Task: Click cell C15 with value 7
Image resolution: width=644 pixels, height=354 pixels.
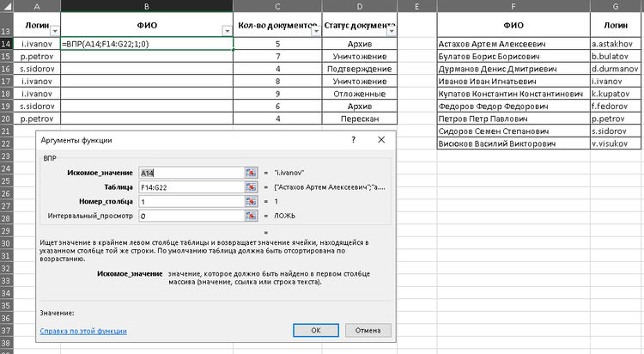Action: [x=277, y=57]
